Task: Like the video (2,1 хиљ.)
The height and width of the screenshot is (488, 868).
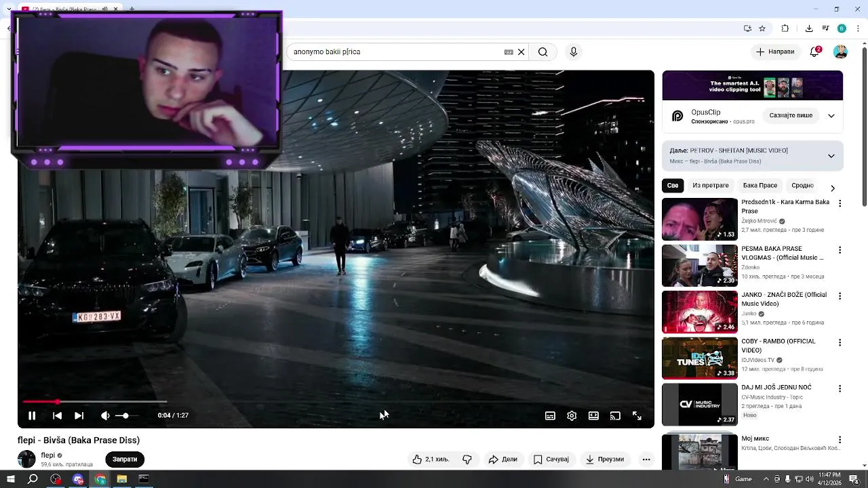Action: [x=431, y=460]
